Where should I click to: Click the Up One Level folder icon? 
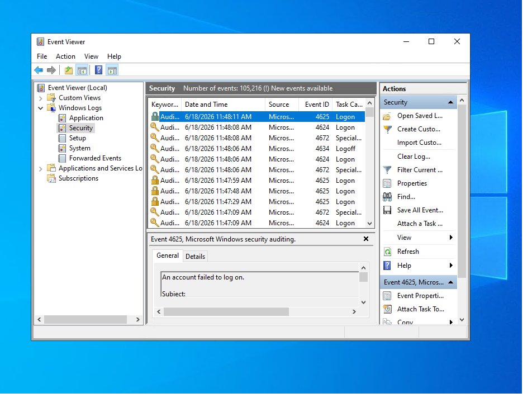coord(69,70)
